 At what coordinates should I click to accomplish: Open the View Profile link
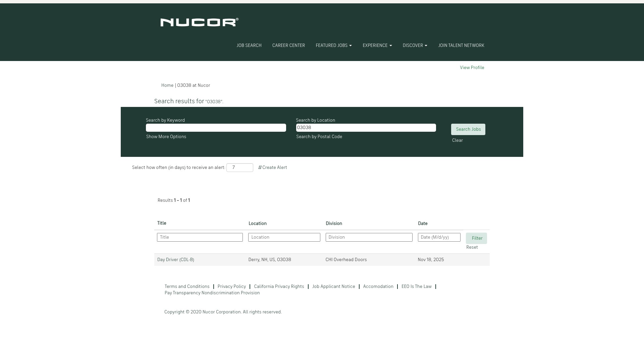coord(472,68)
